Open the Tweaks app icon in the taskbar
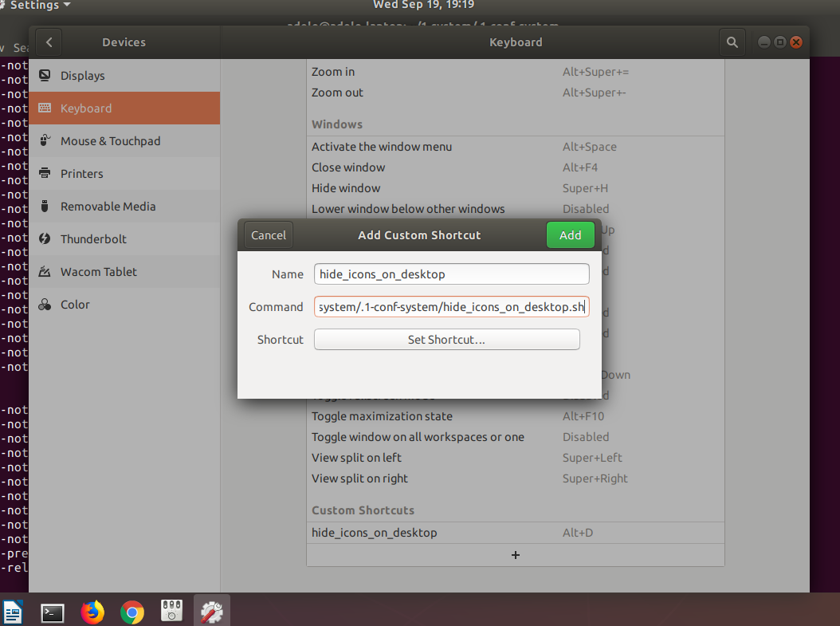Screen dimensions: 840x626 [172, 612]
